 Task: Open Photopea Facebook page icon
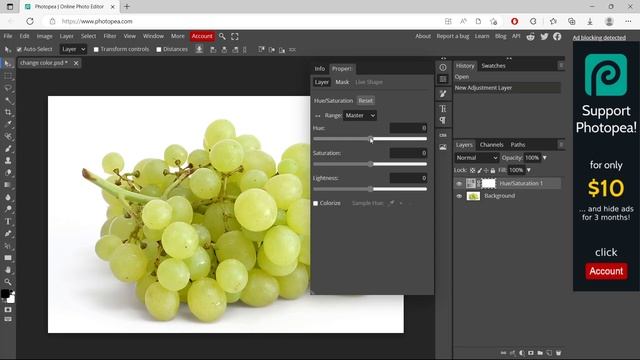(557, 36)
